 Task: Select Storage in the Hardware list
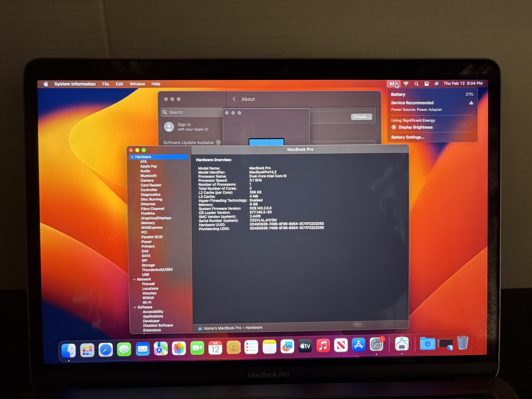(148, 265)
